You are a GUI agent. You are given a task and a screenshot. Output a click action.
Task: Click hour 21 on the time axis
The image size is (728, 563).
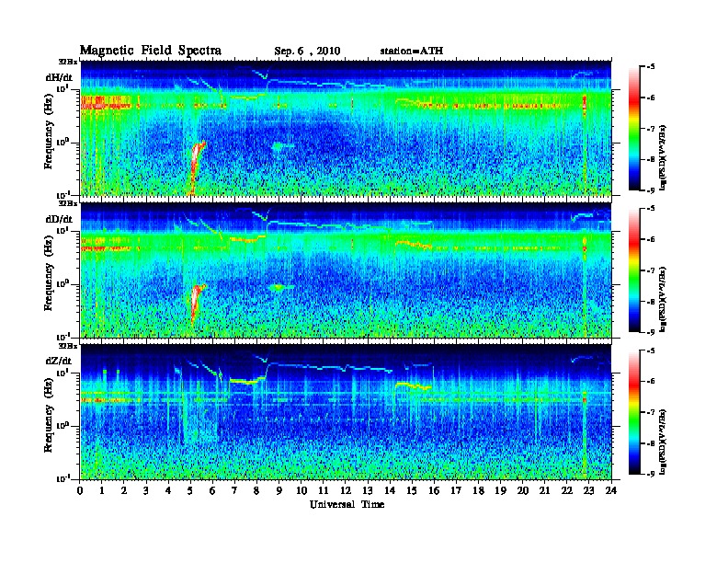click(x=544, y=490)
